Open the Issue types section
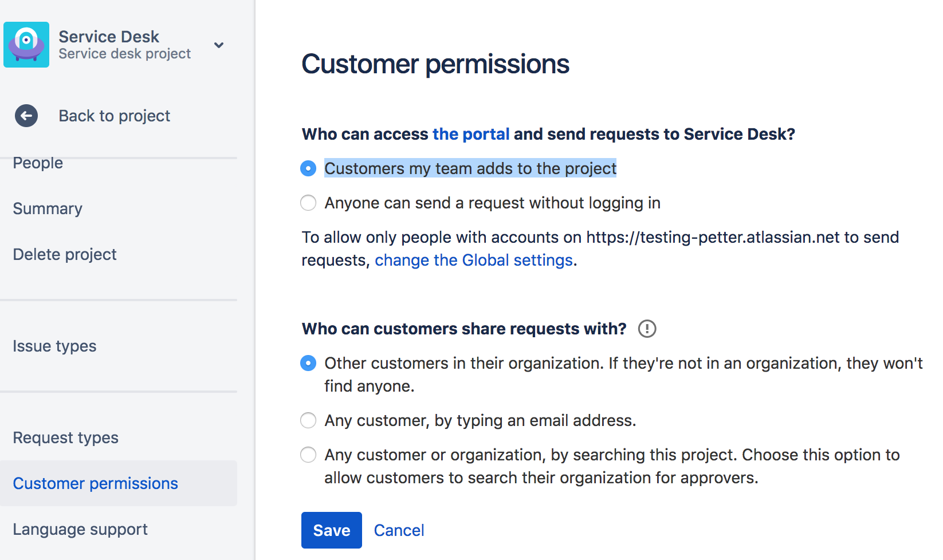943x560 pixels. 54,346
